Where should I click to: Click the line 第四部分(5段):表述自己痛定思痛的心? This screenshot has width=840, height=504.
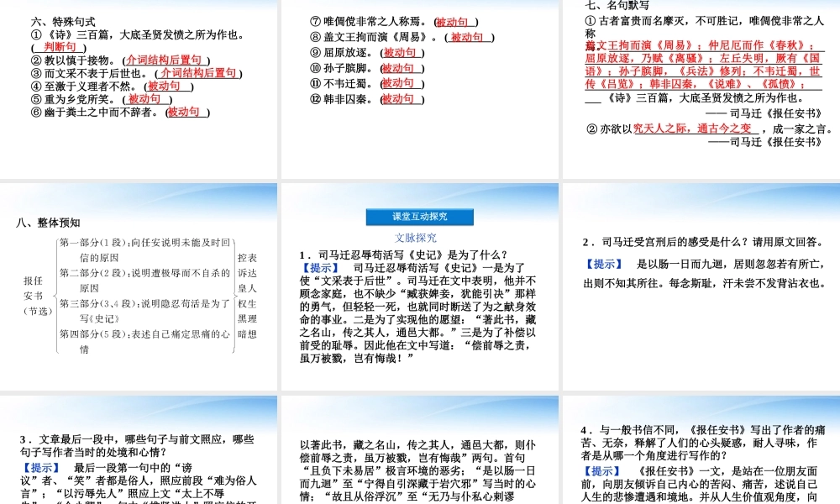(144, 334)
